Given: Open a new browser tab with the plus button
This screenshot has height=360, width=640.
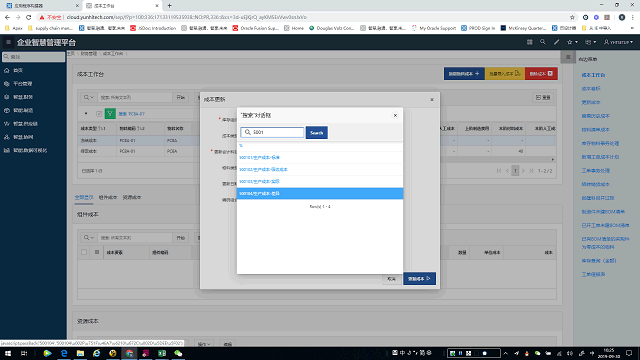Looking at the screenshot, I should click(169, 6).
